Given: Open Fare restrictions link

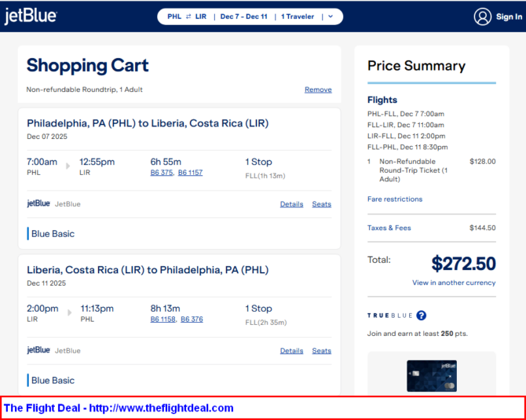Looking at the screenshot, I should [395, 199].
